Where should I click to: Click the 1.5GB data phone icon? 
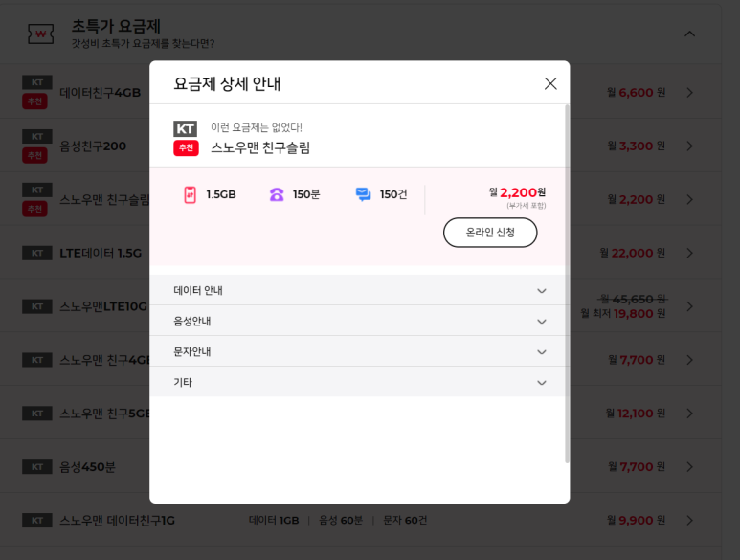coord(190,194)
